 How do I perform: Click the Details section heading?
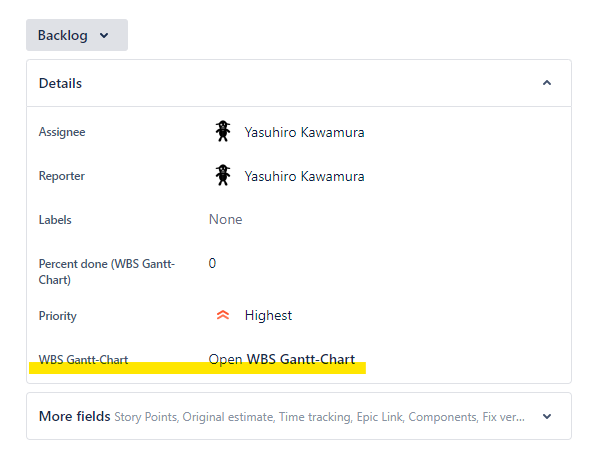tap(60, 83)
